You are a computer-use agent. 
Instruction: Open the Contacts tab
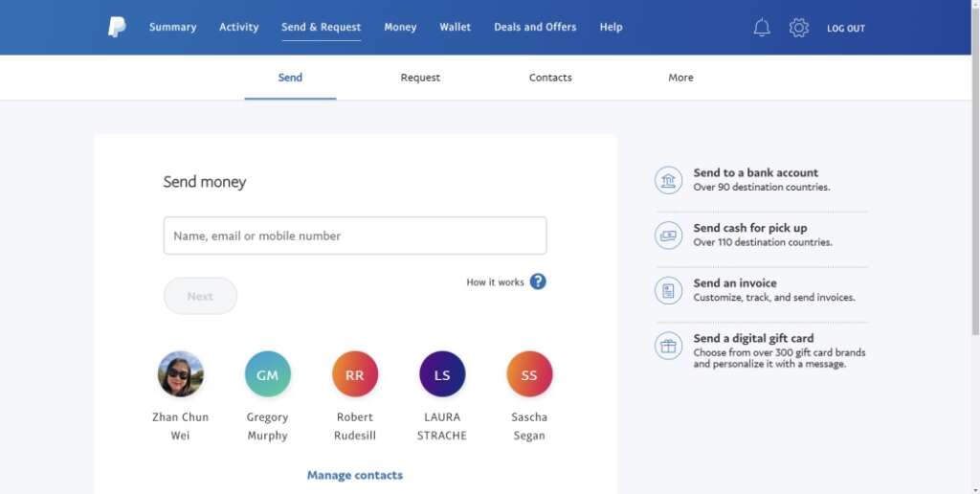click(x=550, y=78)
